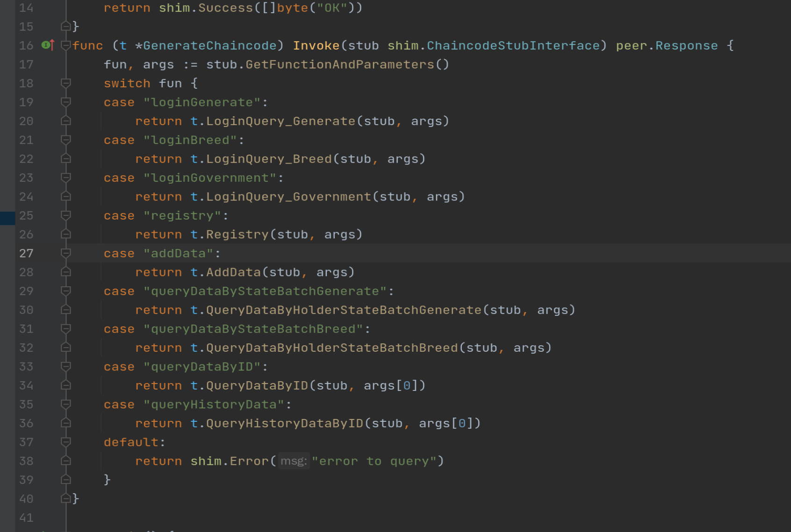
Task: Fold the case "queryDataByStateBatchGenerate" block
Action: coord(66,291)
